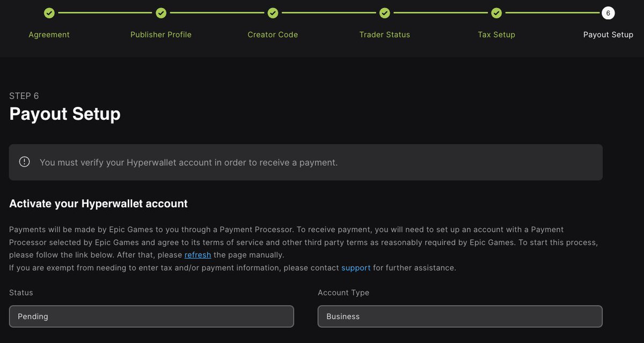Click the Hyperwallet verification notice text
This screenshot has width=644, height=343.
[188, 162]
